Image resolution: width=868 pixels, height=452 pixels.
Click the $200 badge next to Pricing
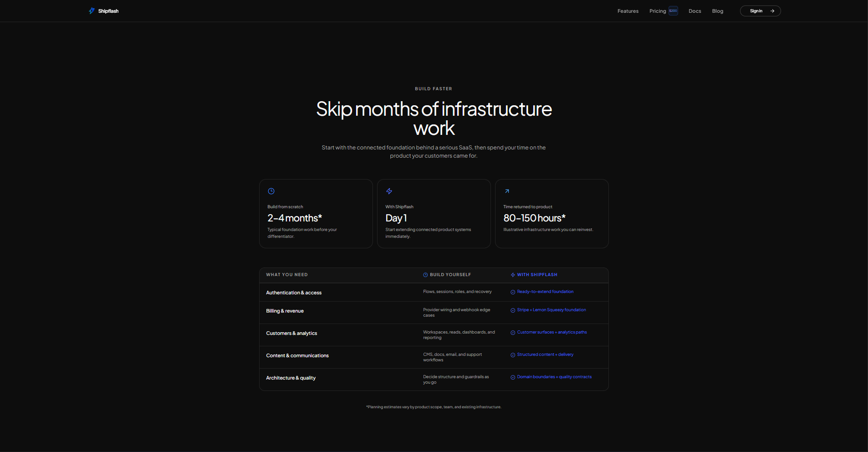[x=673, y=11]
